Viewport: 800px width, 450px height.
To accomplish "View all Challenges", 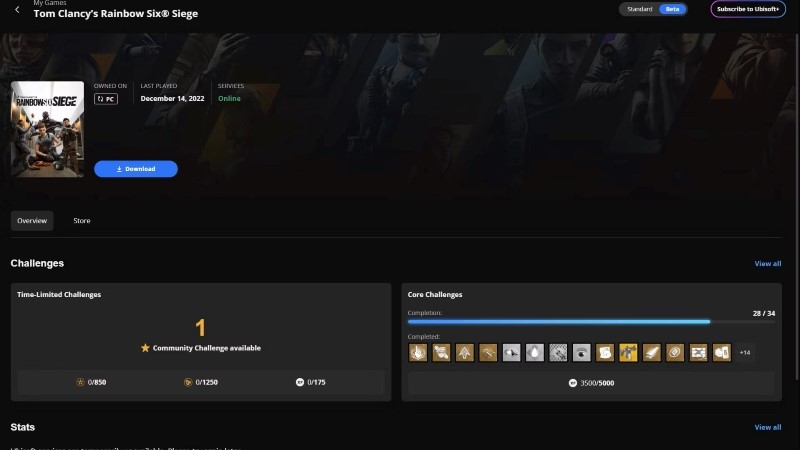I will 768,264.
